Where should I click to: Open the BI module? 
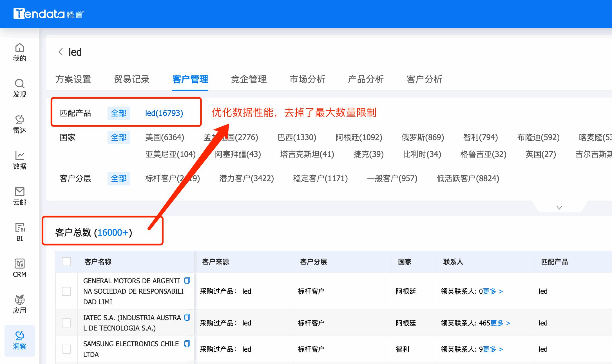(19, 232)
